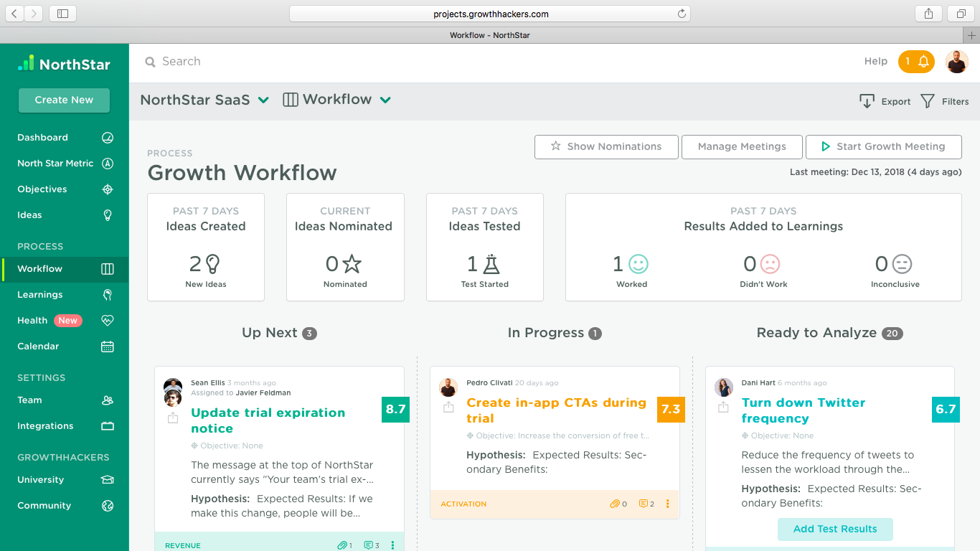Click the Export download icon
This screenshot has height=551, width=980.
[867, 101]
